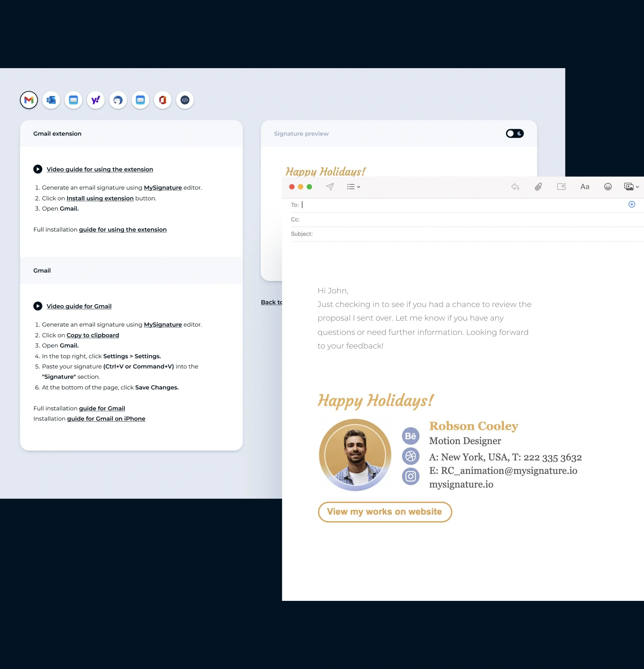Click Install using extension link
This screenshot has width=644, height=669.
tap(100, 198)
